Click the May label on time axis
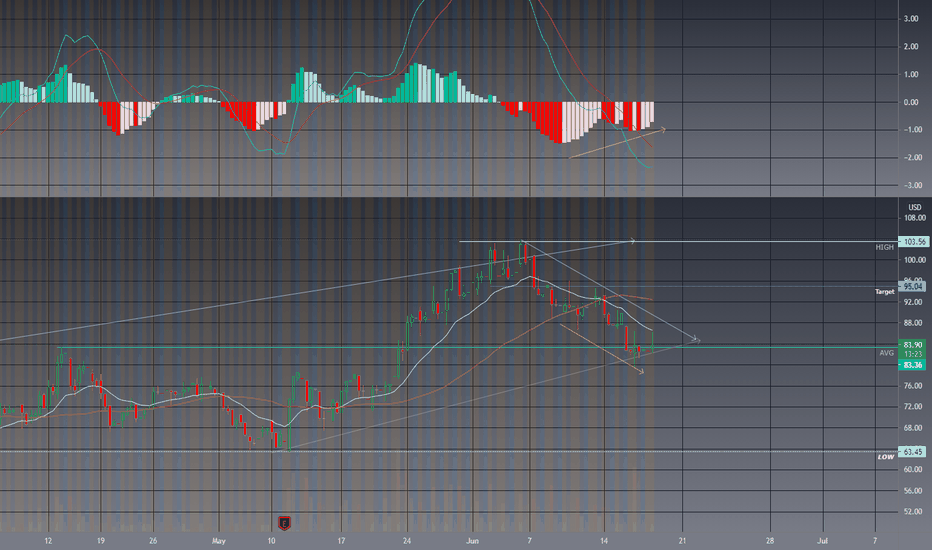The image size is (932, 550). pos(219,541)
